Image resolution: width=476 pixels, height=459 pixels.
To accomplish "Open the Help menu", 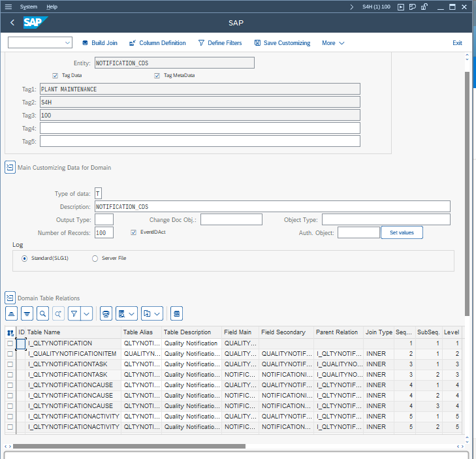I will point(52,7).
